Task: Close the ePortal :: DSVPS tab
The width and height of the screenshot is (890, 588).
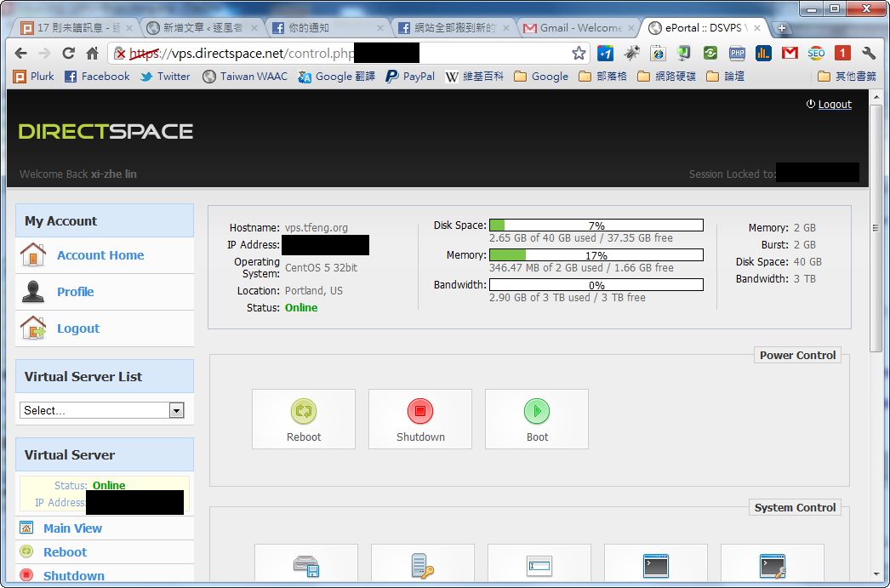Action: point(756,28)
